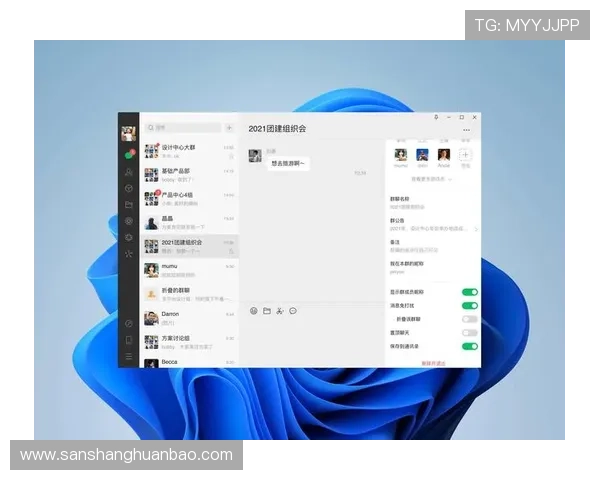Toggle 显示群成员昵称 switch
The width and height of the screenshot is (600, 480).
point(469,292)
